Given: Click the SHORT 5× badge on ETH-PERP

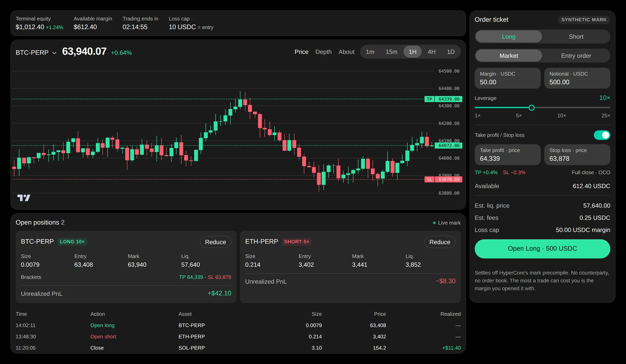Looking at the screenshot, I should [296, 242].
